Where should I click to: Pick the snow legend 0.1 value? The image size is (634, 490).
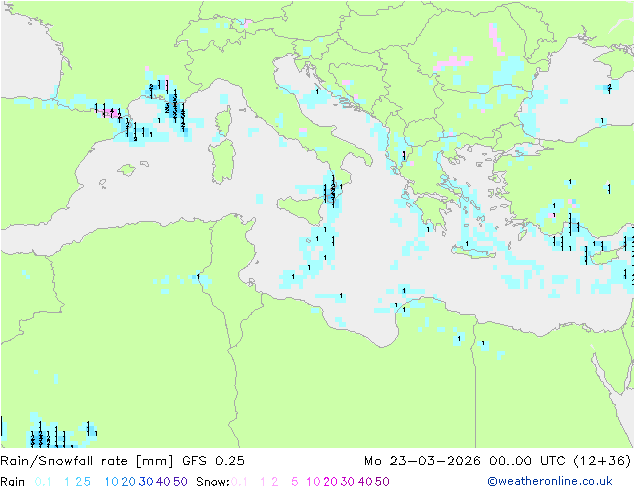tap(239, 482)
